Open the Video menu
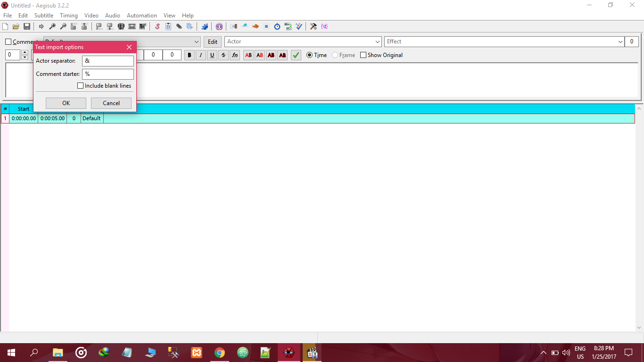644x362 pixels. tap(91, 16)
